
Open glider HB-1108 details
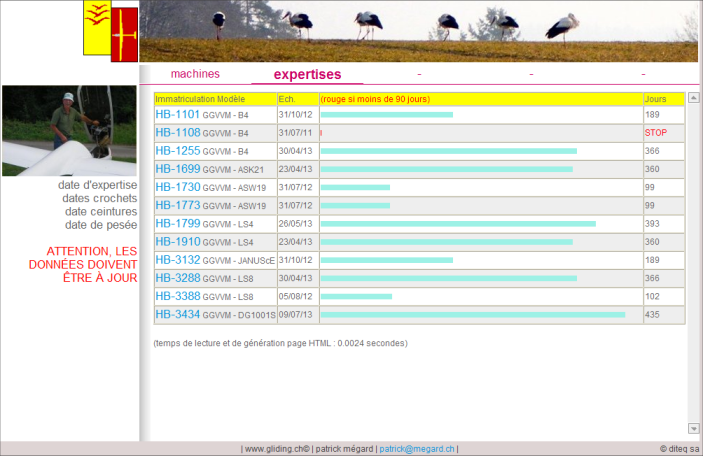pyautogui.click(x=178, y=133)
